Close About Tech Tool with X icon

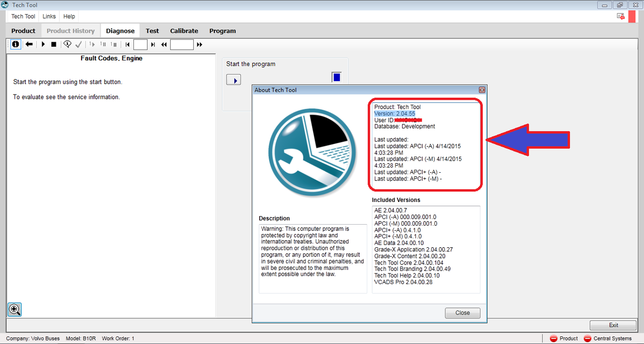click(481, 90)
